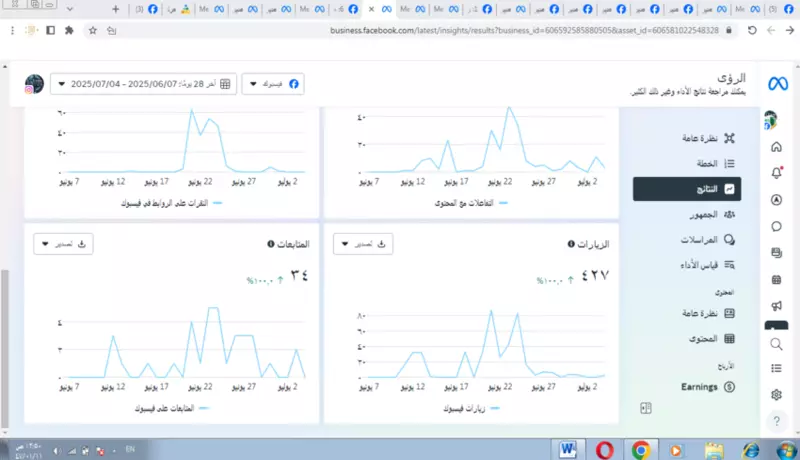
Task: Open Opera browser from the taskbar
Action: point(605,450)
